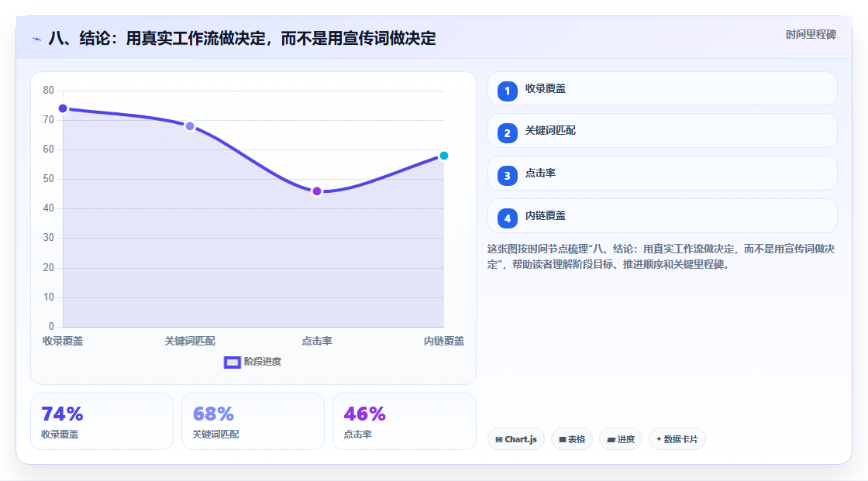
Task: Click the number 4 badge for 内链覆盖
Action: pos(507,218)
